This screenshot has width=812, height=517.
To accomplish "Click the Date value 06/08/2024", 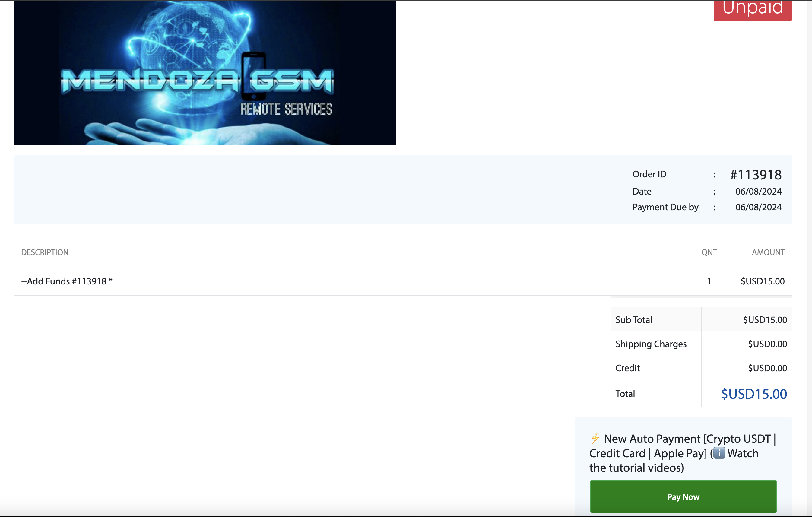I will click(x=758, y=191).
